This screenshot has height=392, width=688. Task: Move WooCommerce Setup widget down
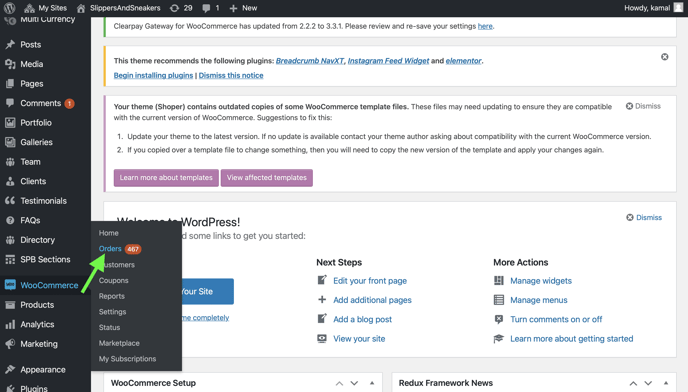[x=354, y=383]
